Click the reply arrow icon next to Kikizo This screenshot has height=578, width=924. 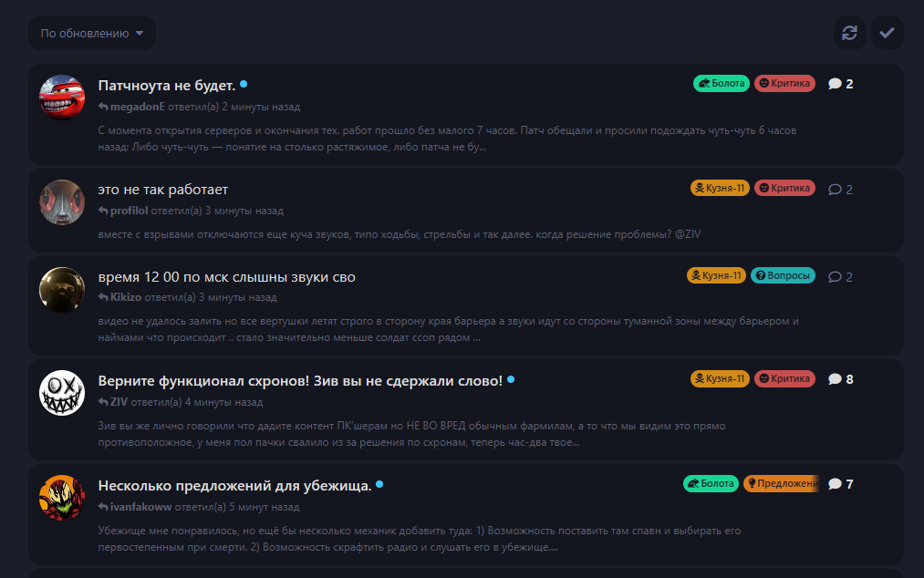[x=103, y=297]
